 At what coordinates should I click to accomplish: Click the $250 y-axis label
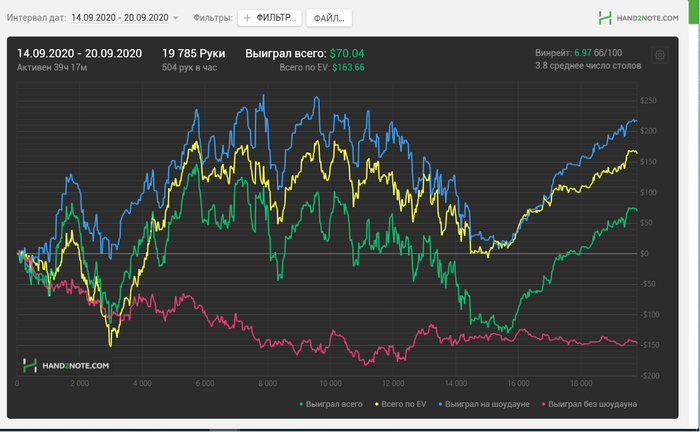[648, 100]
